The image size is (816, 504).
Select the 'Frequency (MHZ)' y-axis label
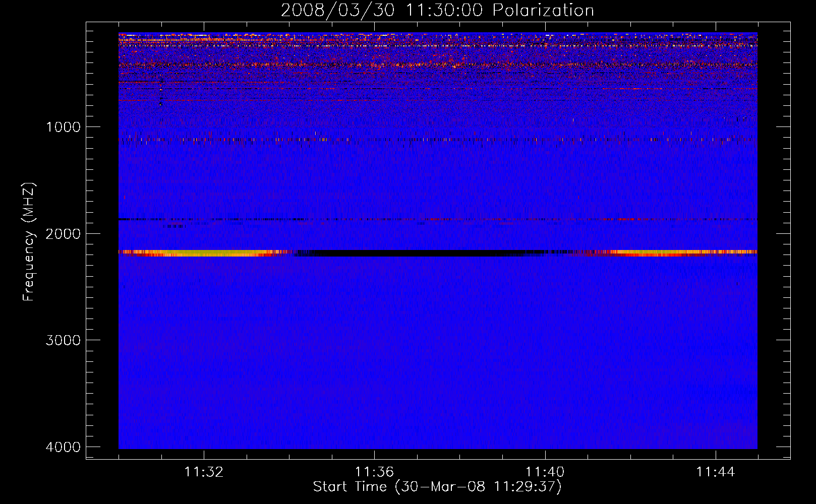29,242
